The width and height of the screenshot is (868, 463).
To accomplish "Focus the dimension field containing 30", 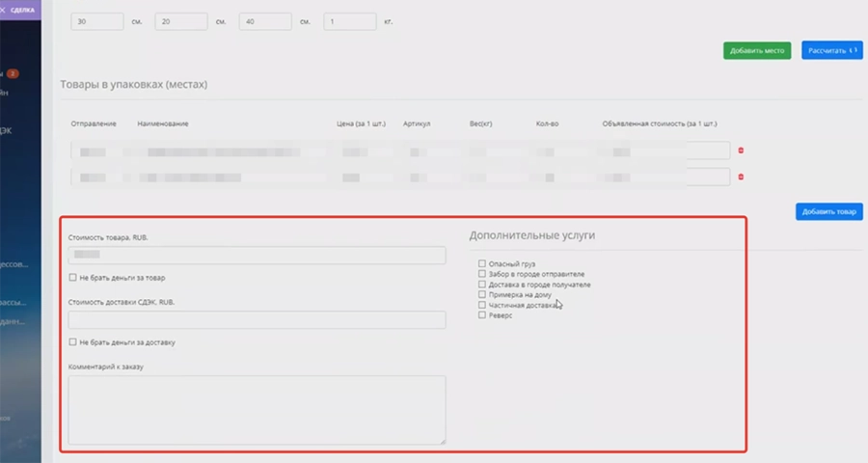I will click(x=96, y=21).
